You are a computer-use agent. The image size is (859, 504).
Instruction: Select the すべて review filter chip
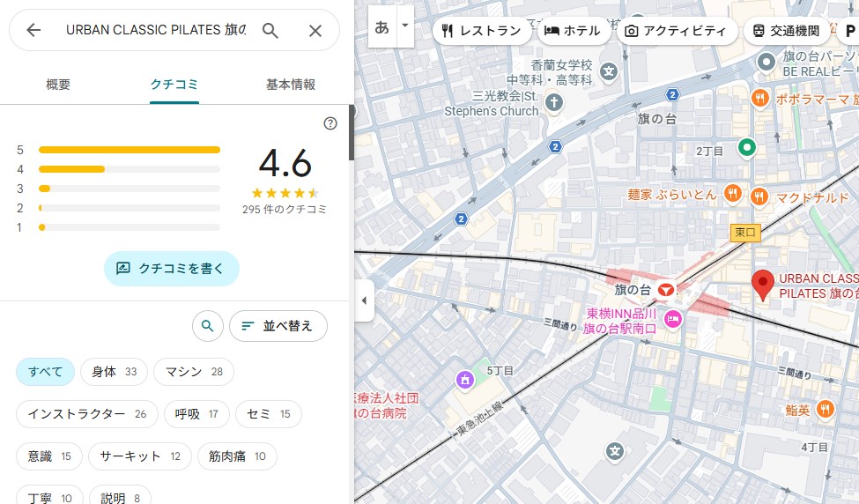45,372
